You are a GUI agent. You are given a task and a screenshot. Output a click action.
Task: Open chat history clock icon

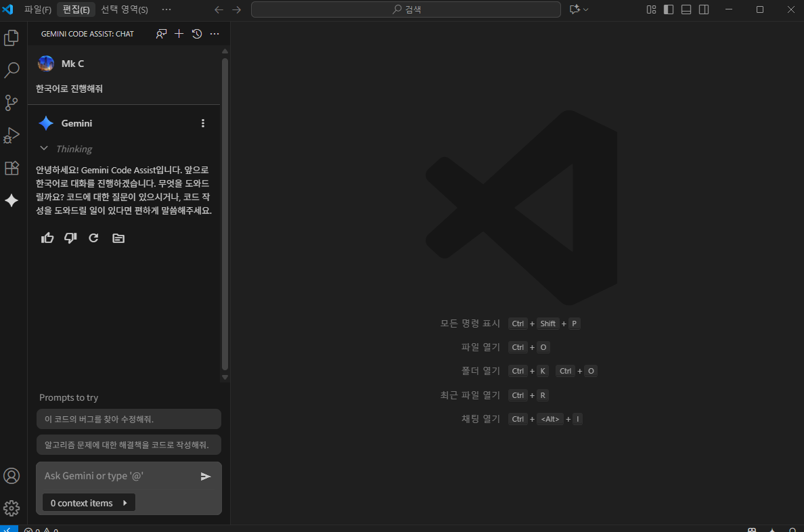(197, 34)
